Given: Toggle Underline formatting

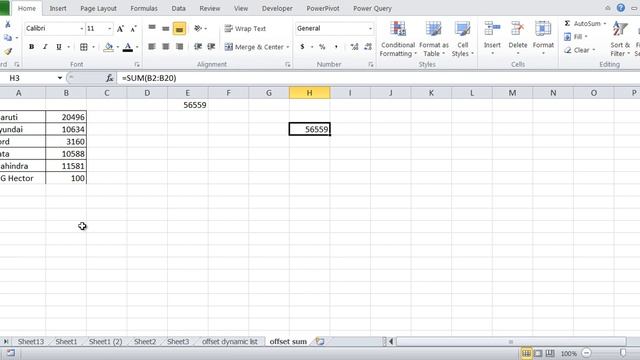Looking at the screenshot, I should 59,47.
